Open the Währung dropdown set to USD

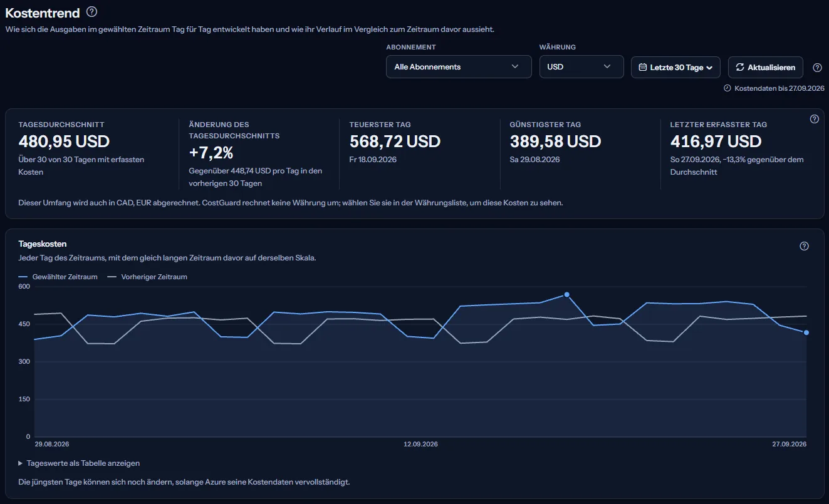(581, 67)
